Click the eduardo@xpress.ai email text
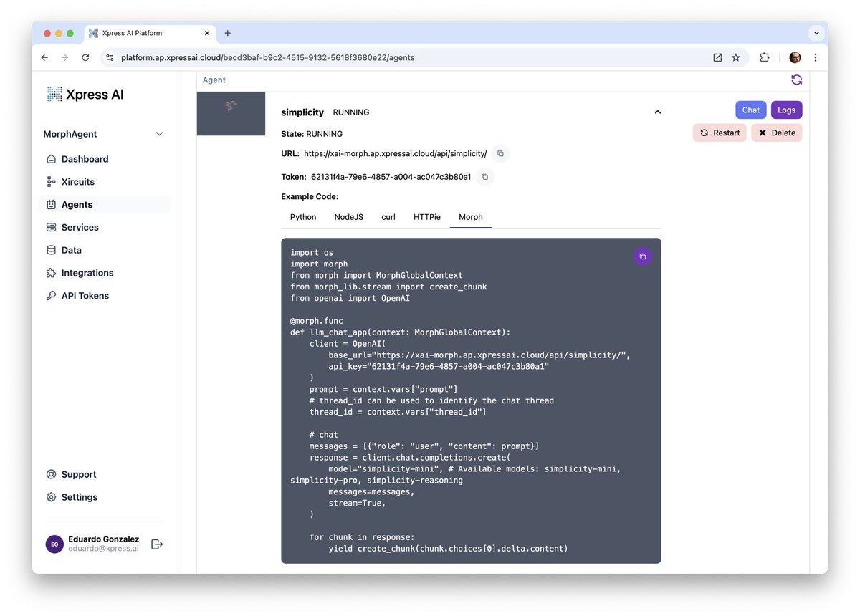 pos(103,549)
